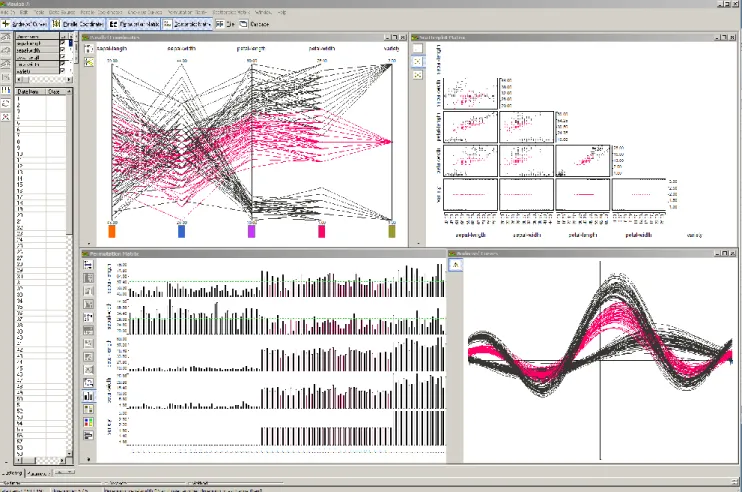This screenshot has width=742, height=492.
Task: Click the top icon in Permutation Matrix toolbar
Action: 88,265
